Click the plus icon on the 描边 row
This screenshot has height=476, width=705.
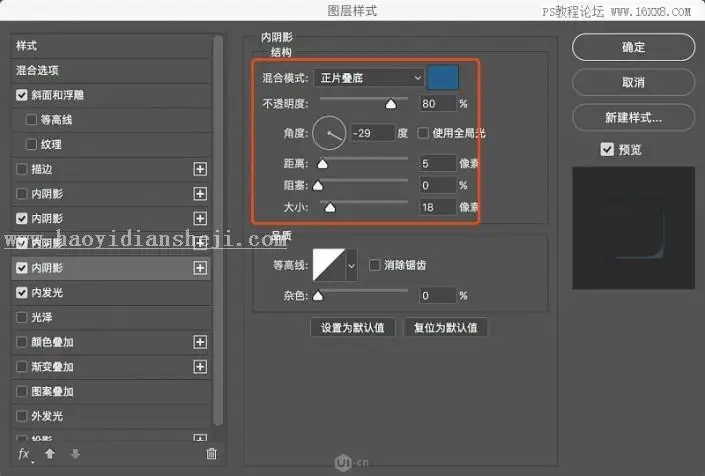tap(200, 169)
